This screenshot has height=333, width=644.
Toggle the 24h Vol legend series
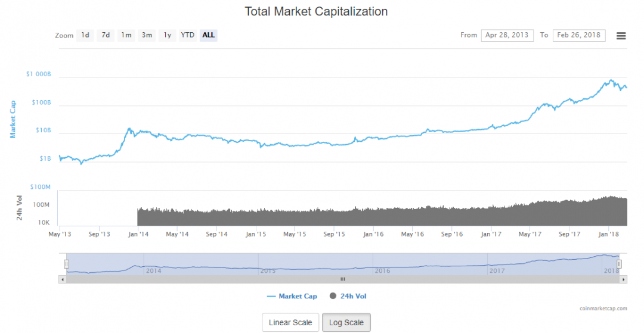352,296
